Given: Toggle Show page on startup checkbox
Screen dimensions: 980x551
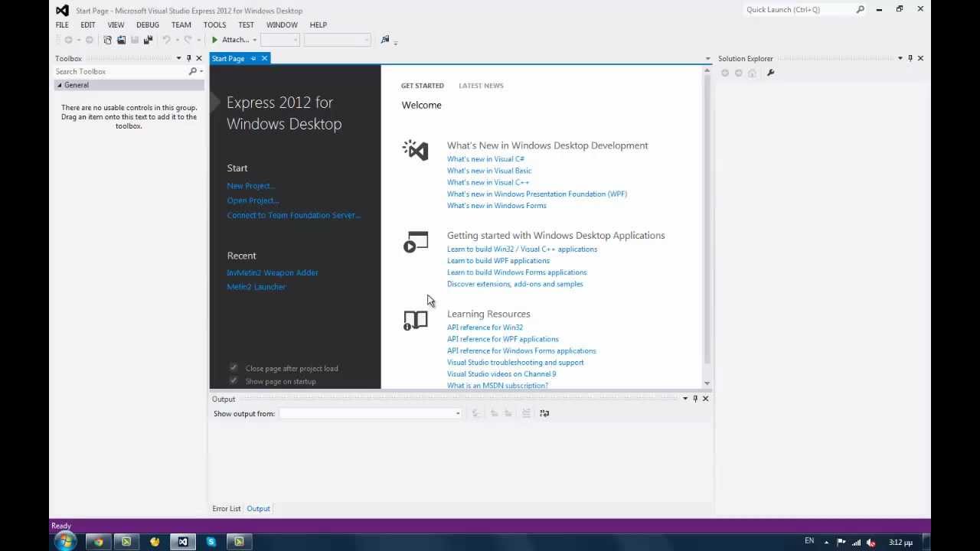Looking at the screenshot, I should [x=234, y=381].
